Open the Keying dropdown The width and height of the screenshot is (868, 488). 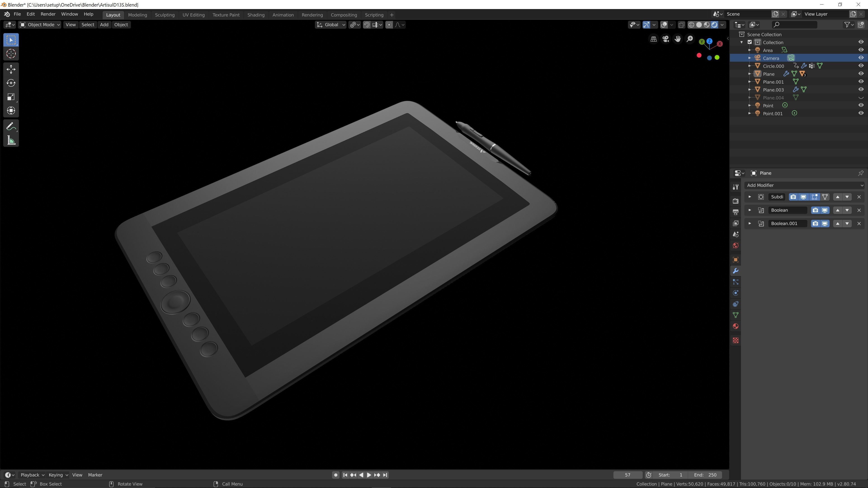[58, 475]
